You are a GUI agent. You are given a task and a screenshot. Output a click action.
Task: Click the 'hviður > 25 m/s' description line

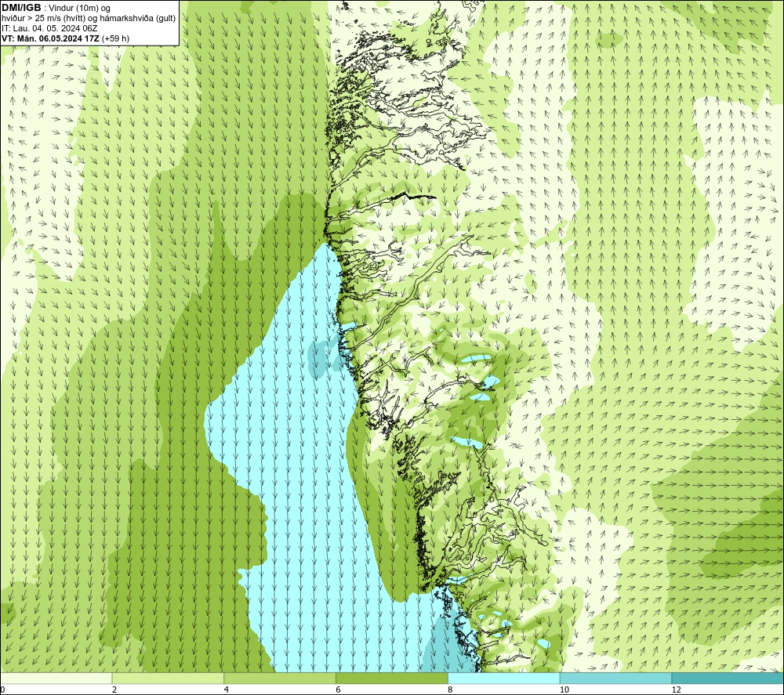pyautogui.click(x=89, y=19)
